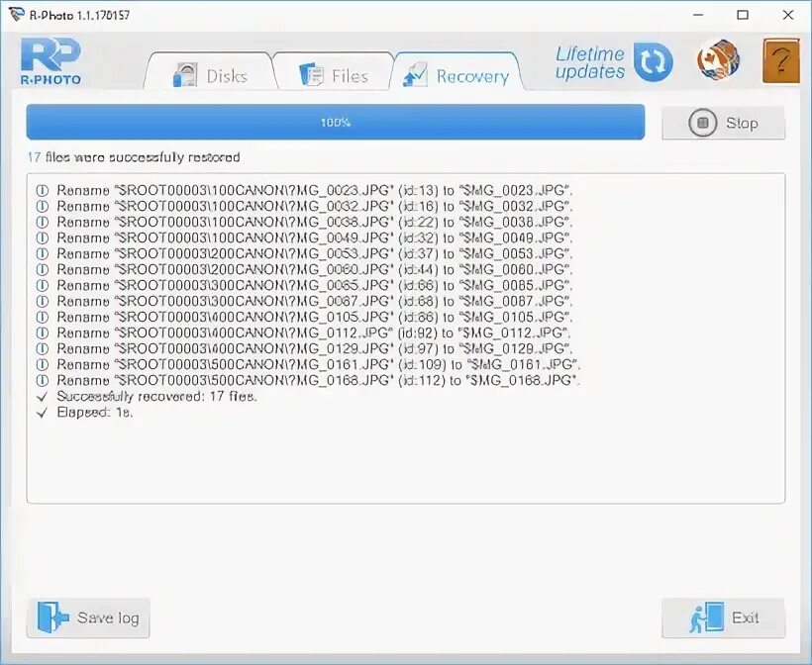The height and width of the screenshot is (665, 812).
Task: Click the info icon beside IMG_0067.JPG entry
Action: [42, 301]
